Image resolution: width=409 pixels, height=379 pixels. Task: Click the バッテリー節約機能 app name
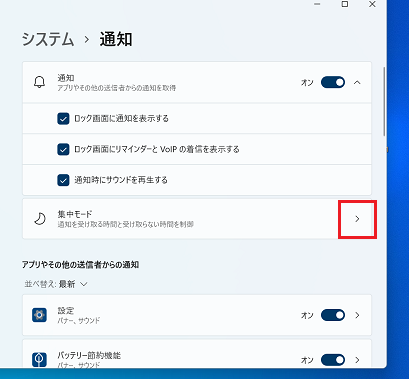tap(89, 355)
